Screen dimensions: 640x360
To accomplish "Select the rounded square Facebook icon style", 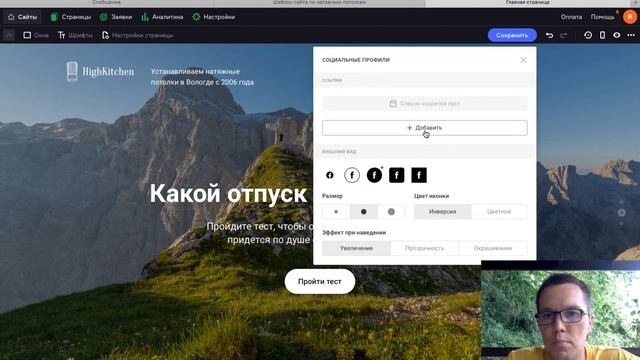I will [396, 175].
